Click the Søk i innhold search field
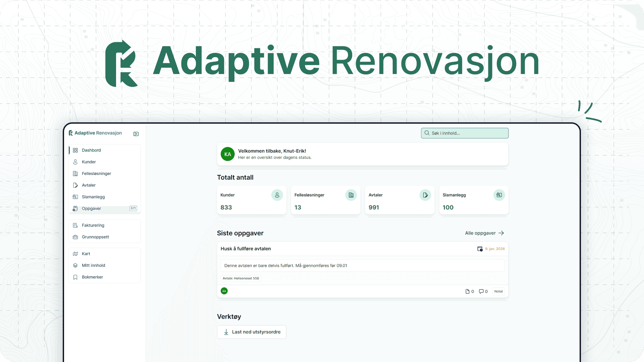Viewport: 644px width, 362px height. [x=465, y=133]
